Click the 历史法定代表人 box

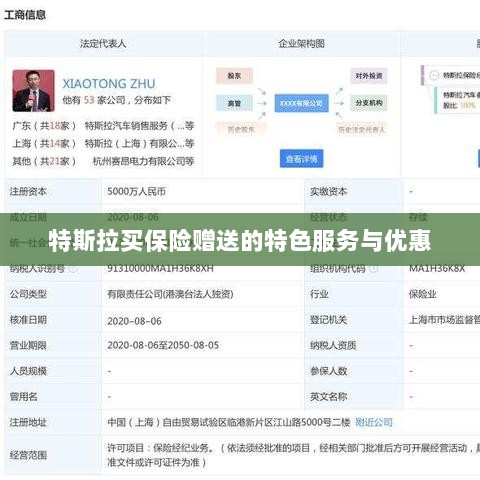coord(361,129)
